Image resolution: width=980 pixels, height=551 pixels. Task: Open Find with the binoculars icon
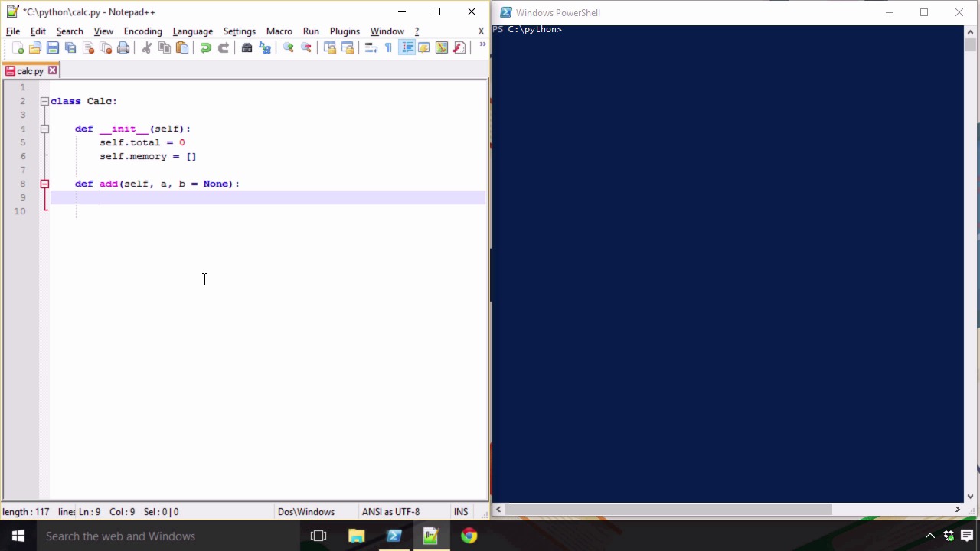pos(247,47)
